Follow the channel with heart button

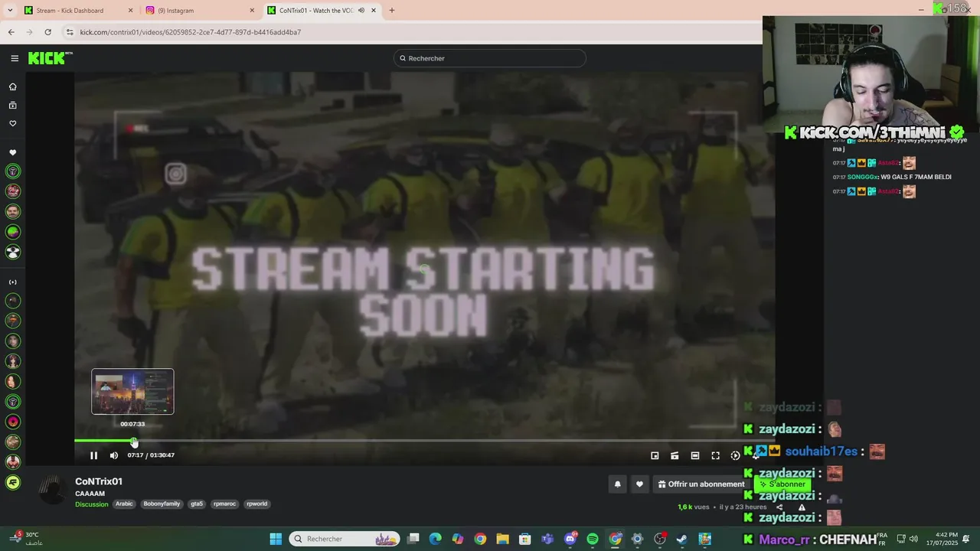tap(639, 484)
